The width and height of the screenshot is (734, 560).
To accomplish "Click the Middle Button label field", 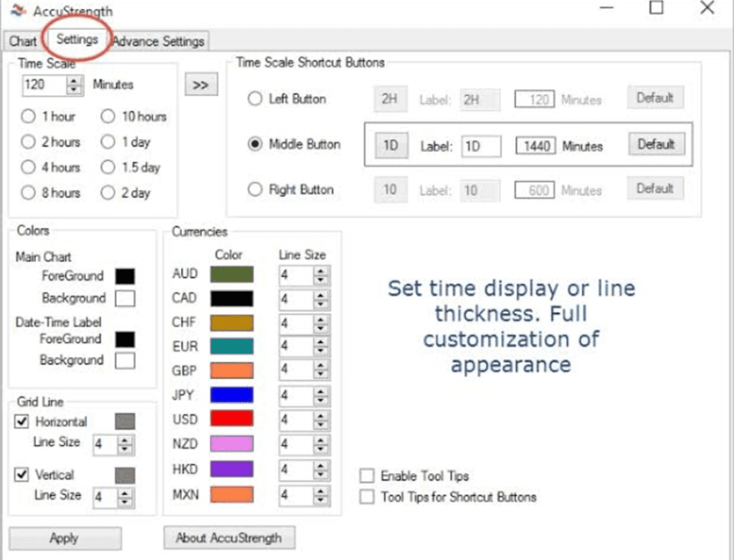I will click(481, 146).
